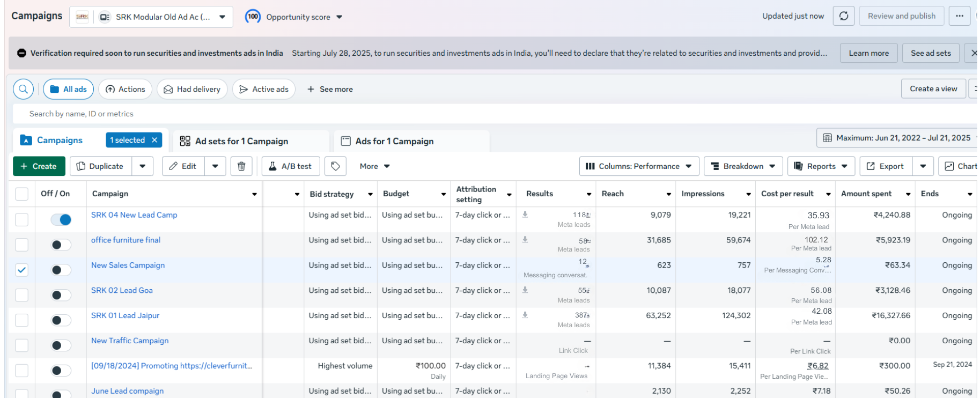Click the magnifier search icon
This screenshot has width=980, height=398.
[23, 89]
